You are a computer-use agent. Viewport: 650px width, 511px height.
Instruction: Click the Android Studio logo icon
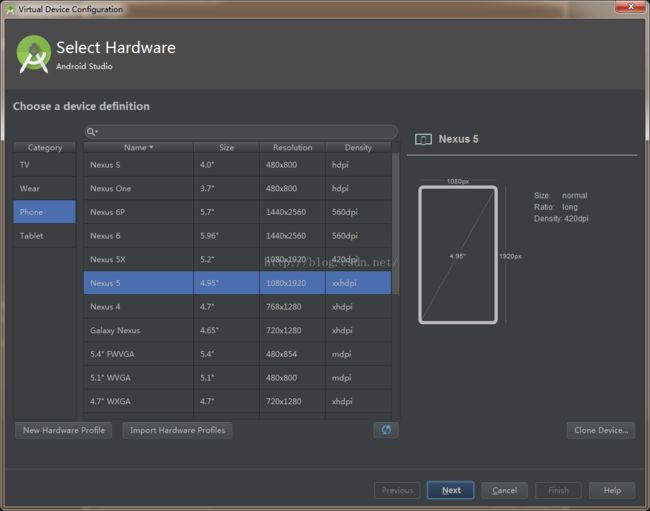[x=33, y=54]
